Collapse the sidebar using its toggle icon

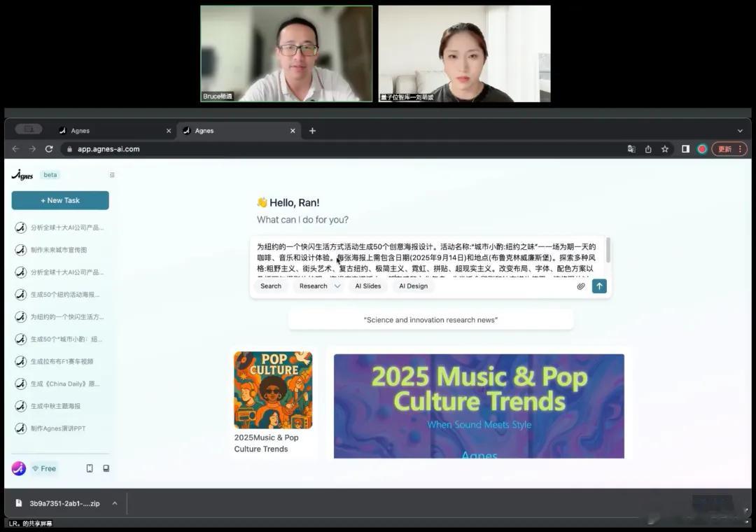tap(112, 175)
